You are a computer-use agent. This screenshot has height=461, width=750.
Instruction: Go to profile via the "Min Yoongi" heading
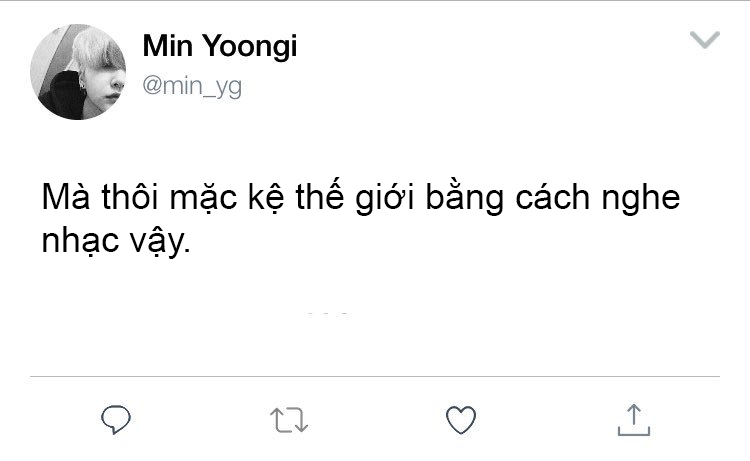pyautogui.click(x=220, y=46)
